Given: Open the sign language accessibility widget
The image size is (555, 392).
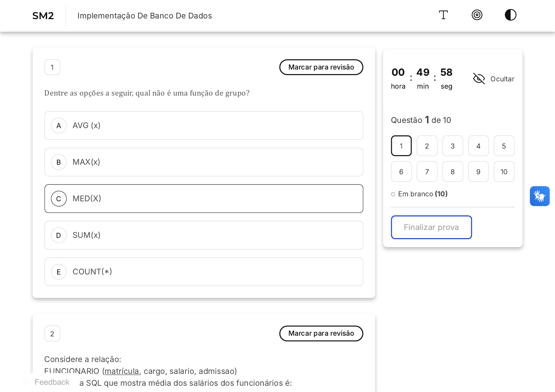Looking at the screenshot, I should 540,196.
